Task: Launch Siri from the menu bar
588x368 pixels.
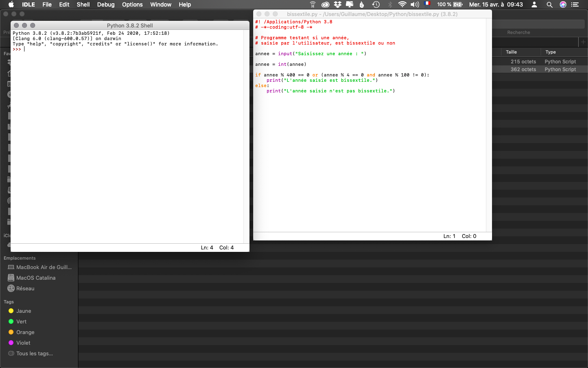Action: [563, 4]
